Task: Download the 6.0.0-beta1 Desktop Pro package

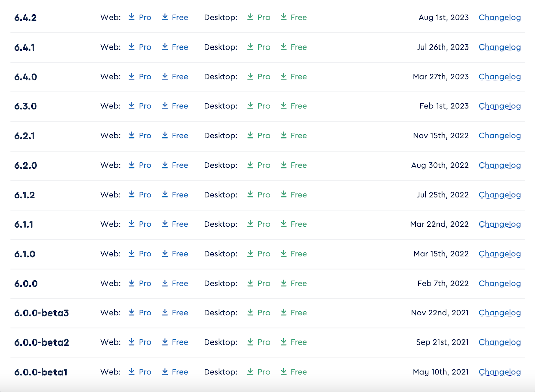Action: pyautogui.click(x=258, y=372)
